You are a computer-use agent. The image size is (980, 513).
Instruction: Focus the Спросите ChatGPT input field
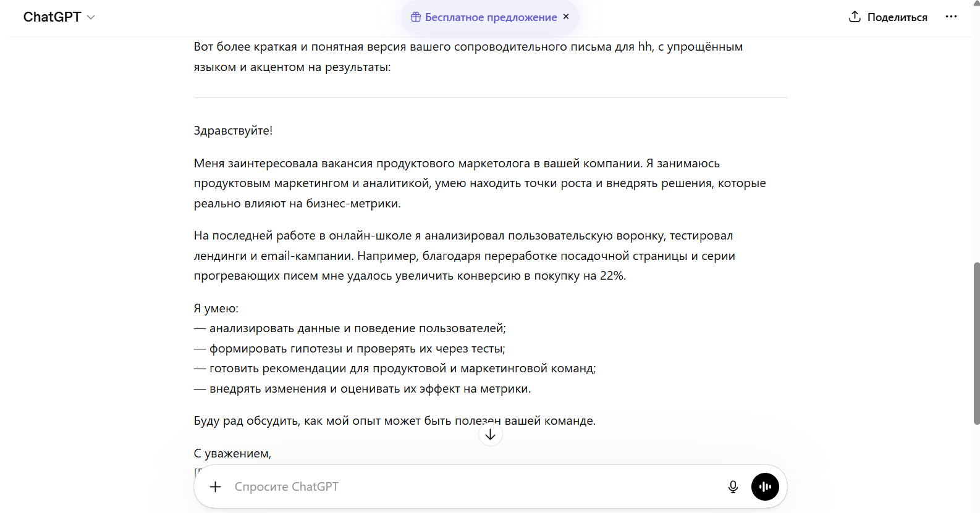tap(470, 486)
